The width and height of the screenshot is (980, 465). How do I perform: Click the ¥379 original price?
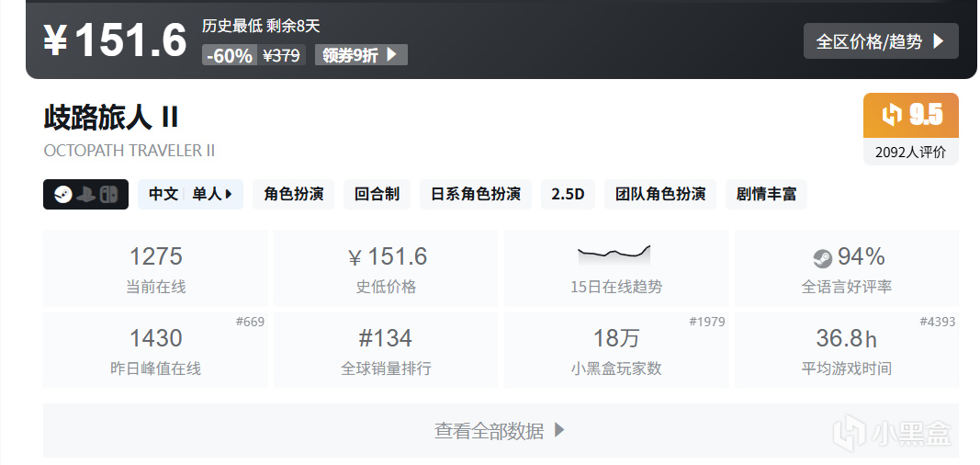[281, 55]
